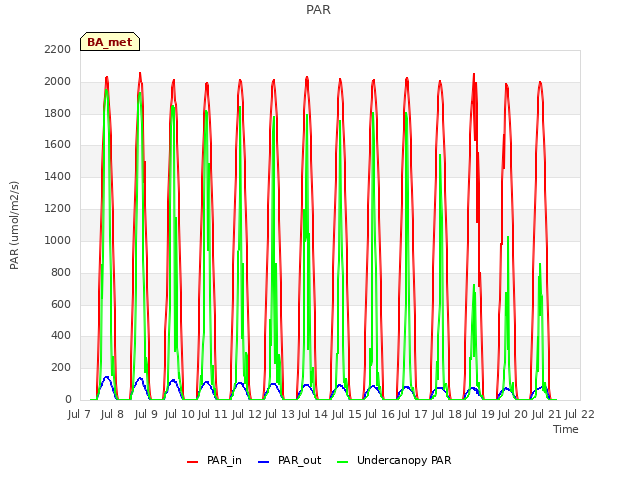The image size is (640, 480).
Task: Click the Jul 18 x-axis tick label
Action: point(447,414)
